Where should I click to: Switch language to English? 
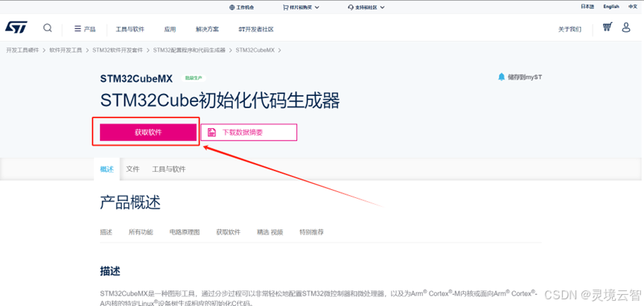[610, 7]
